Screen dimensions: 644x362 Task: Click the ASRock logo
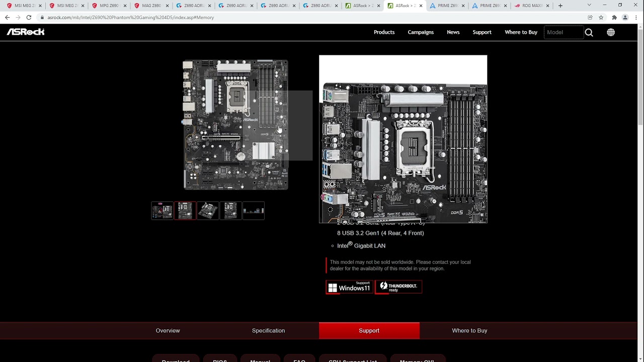(x=26, y=32)
